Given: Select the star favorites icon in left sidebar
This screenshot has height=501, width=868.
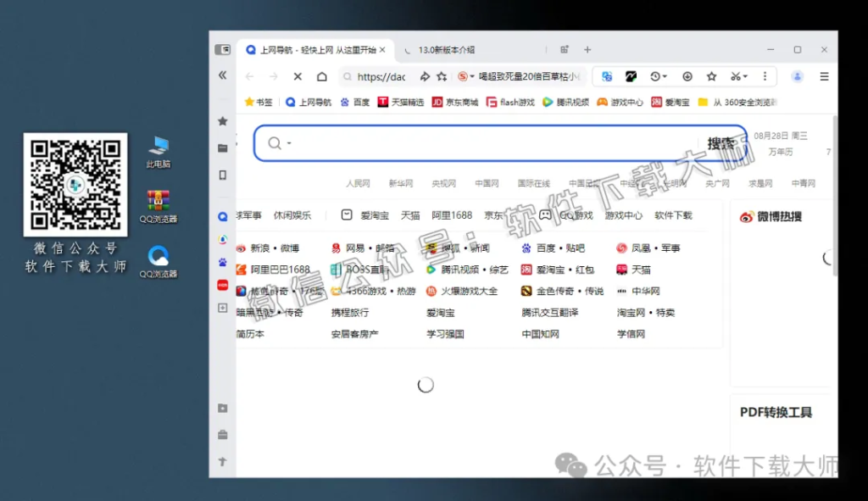Looking at the screenshot, I should point(222,121).
